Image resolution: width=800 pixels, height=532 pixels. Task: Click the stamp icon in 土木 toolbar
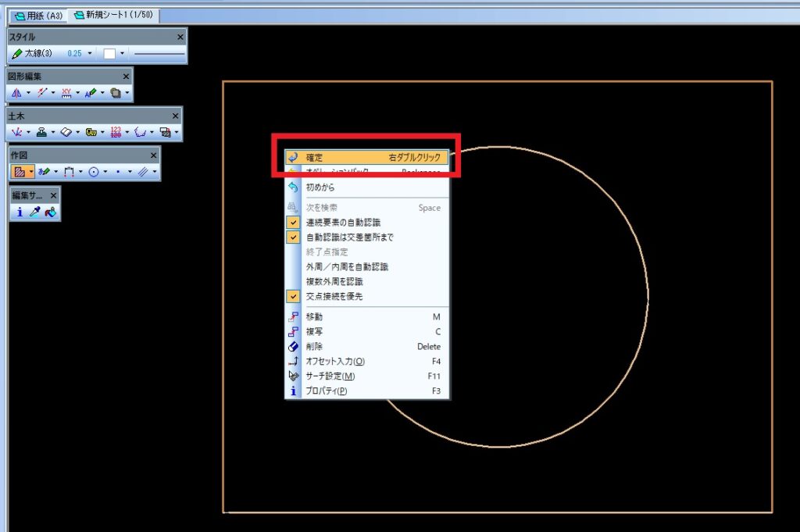41,132
